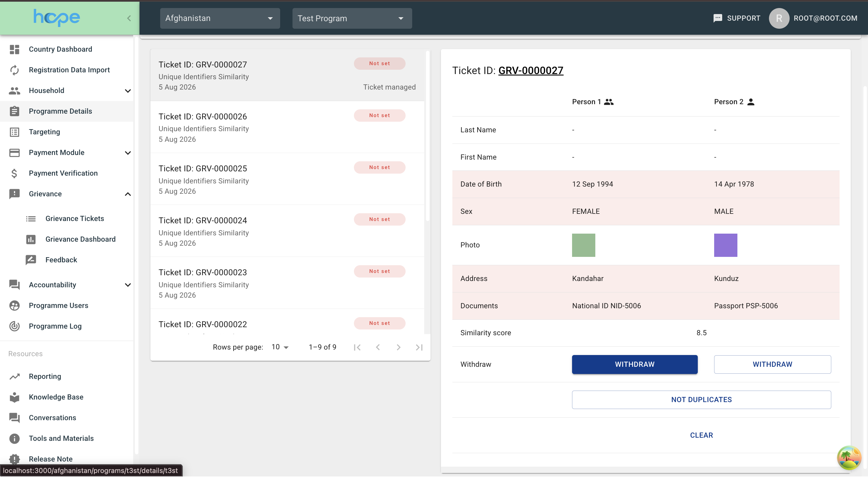Collapse the sidebar with the chevron arrow

click(129, 18)
